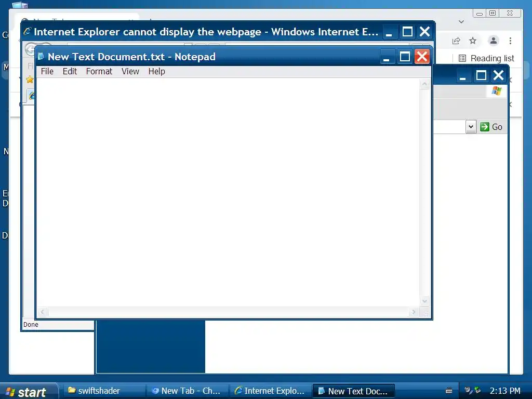532x399 pixels.
Task: Open the Windows start menu
Action: [x=28, y=392]
